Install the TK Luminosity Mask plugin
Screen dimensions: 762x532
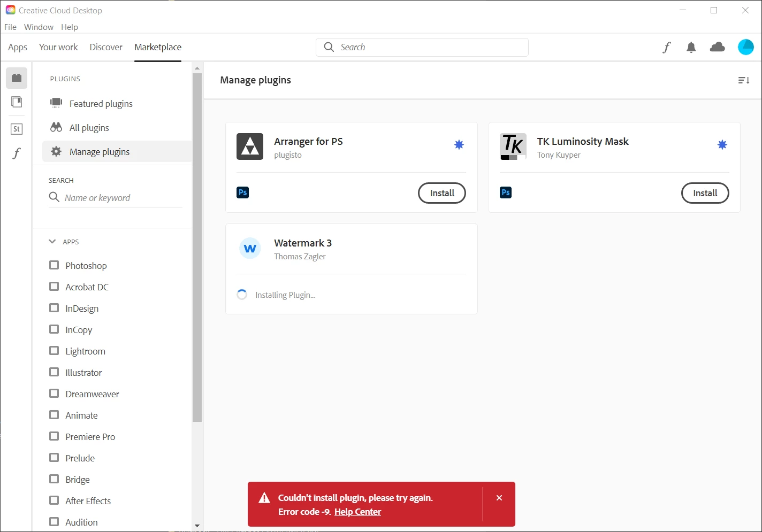(x=705, y=193)
